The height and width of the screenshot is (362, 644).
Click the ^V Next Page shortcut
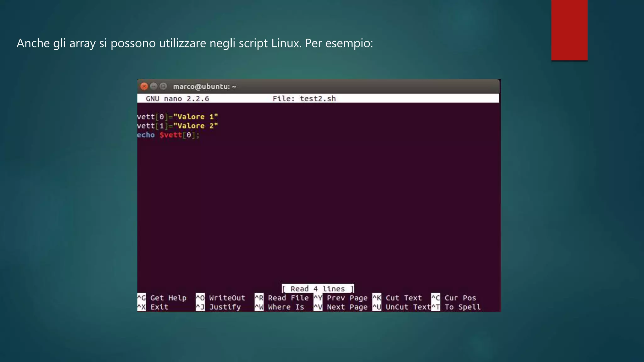click(341, 307)
